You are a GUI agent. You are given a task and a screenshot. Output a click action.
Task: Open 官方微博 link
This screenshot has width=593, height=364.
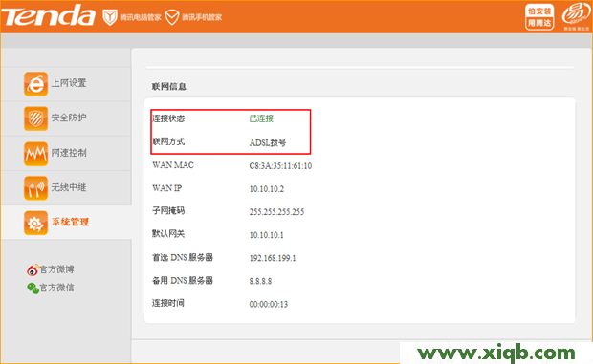(56, 269)
